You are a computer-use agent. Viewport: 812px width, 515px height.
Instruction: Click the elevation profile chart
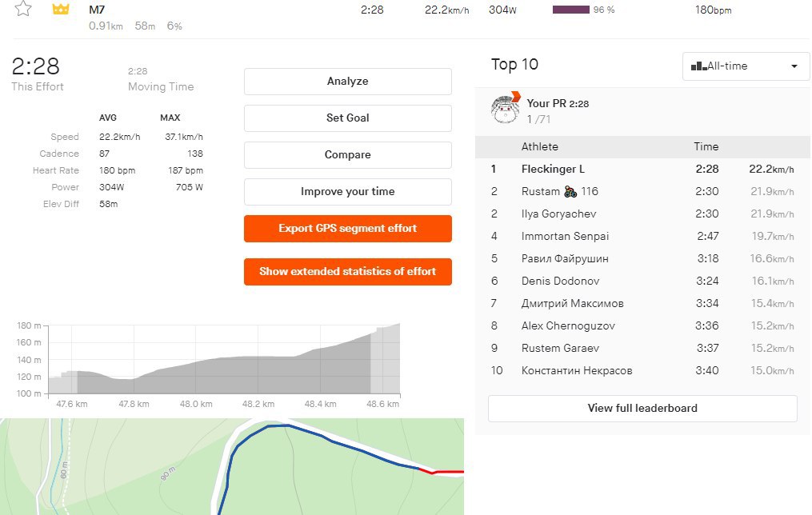point(224,359)
